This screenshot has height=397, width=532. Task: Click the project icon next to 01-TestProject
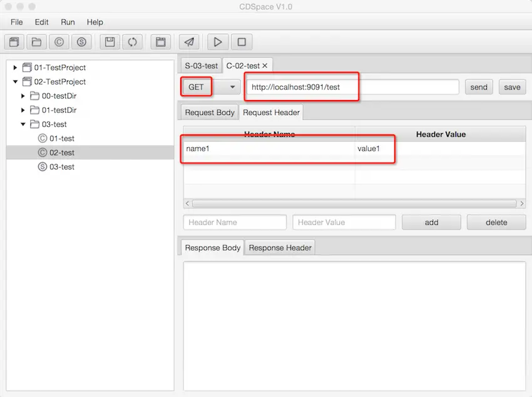tap(27, 68)
